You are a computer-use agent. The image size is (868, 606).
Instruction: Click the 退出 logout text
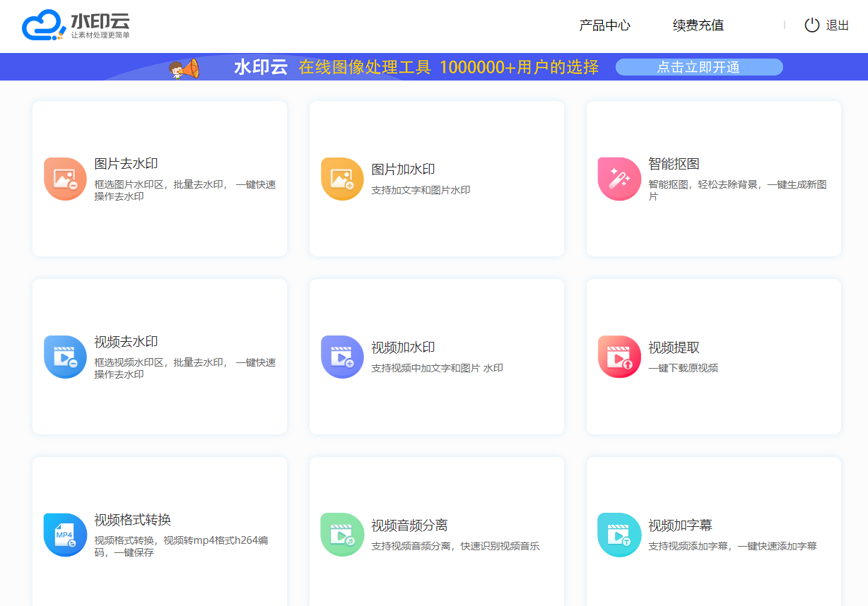click(838, 25)
